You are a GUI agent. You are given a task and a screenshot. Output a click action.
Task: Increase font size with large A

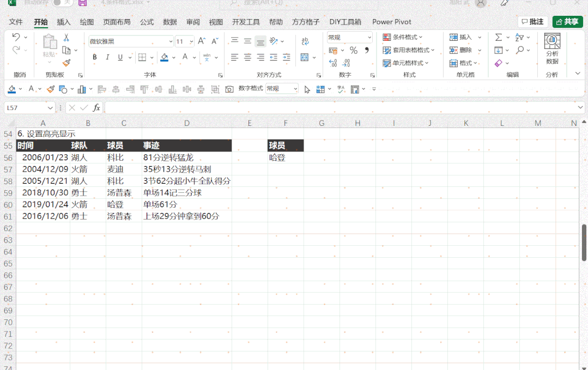click(x=202, y=41)
